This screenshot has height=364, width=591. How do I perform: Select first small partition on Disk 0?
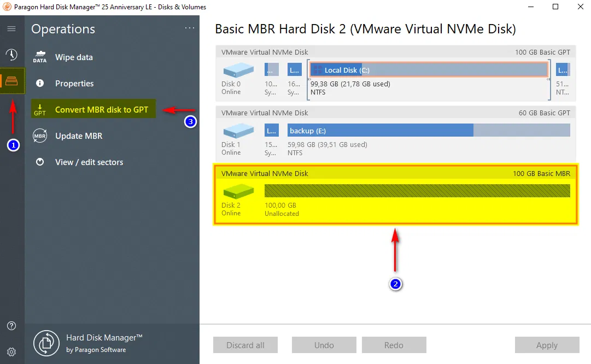click(x=272, y=70)
